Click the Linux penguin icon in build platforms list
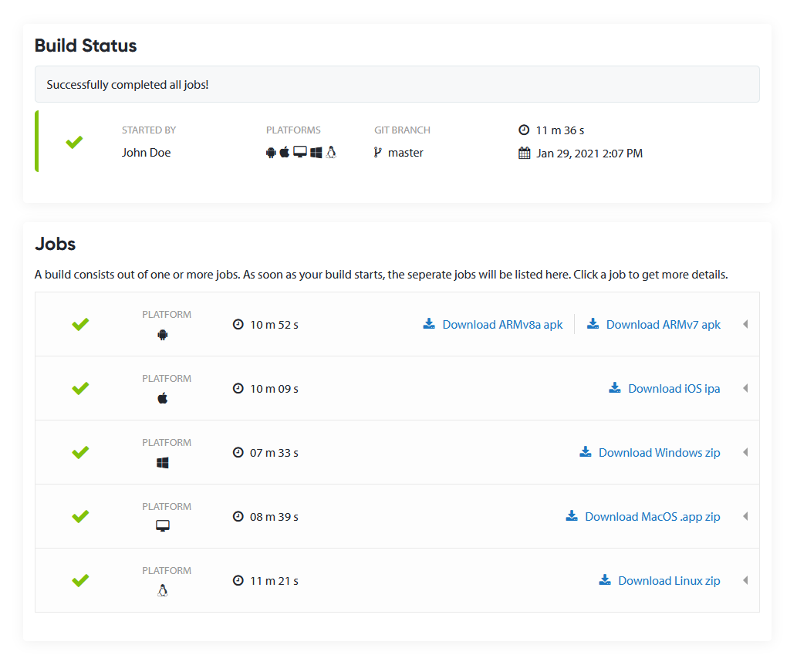Viewport: 797px width, 672px height. [x=332, y=152]
